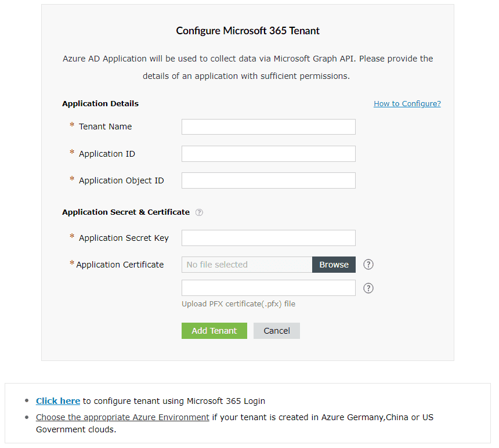Click the 'Application Object ID' label text
Image resolution: width=499 pixels, height=448 pixels.
click(x=121, y=180)
